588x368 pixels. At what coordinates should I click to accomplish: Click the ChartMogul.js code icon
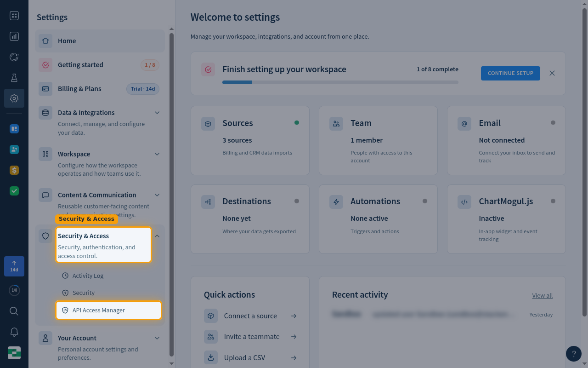(464, 202)
